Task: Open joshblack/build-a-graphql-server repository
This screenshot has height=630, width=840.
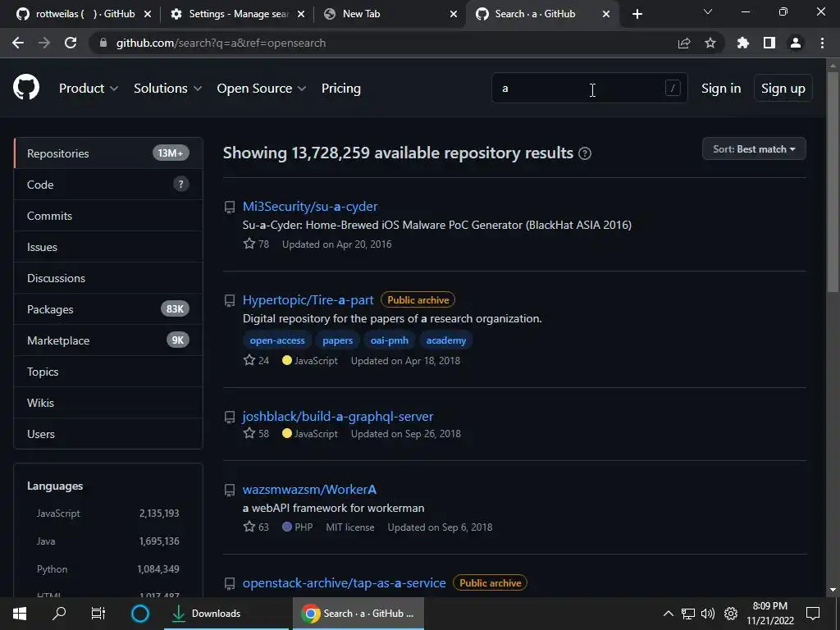Action: point(337,416)
